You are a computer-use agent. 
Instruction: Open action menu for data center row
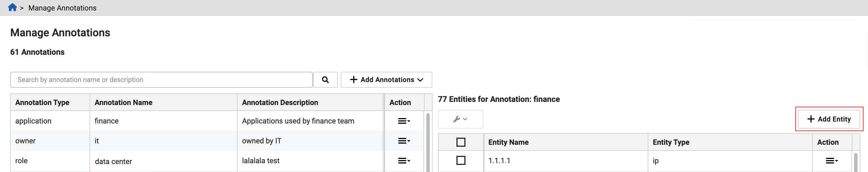[x=404, y=161]
